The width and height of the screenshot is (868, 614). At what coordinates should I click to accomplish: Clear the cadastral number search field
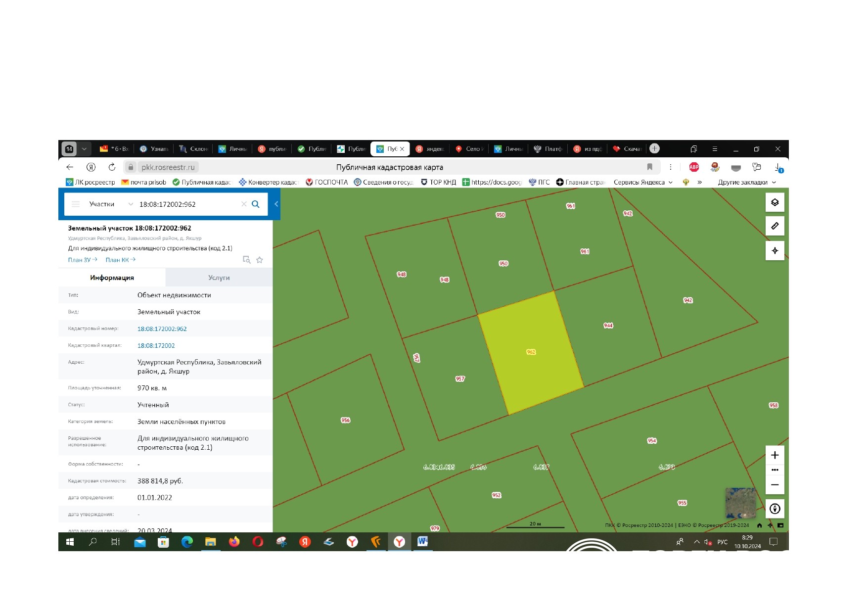[x=244, y=204]
